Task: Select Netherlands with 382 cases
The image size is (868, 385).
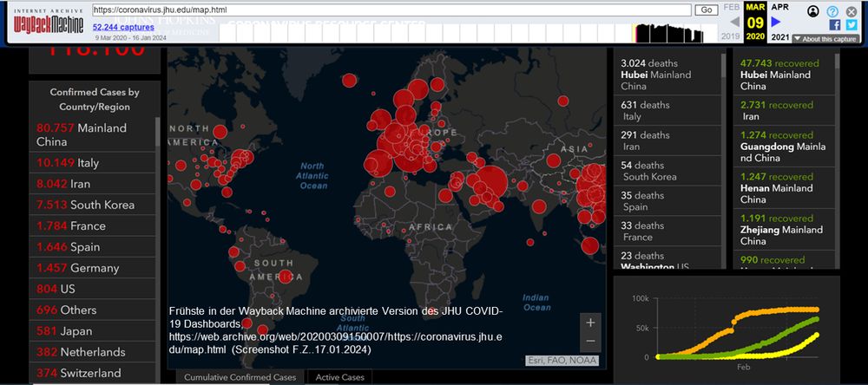Action: (93, 352)
